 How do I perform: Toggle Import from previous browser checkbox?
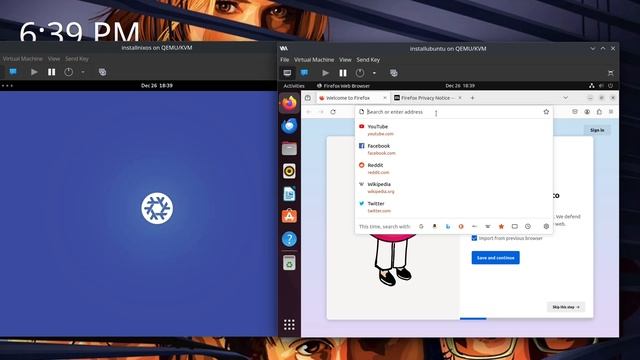pos(474,238)
